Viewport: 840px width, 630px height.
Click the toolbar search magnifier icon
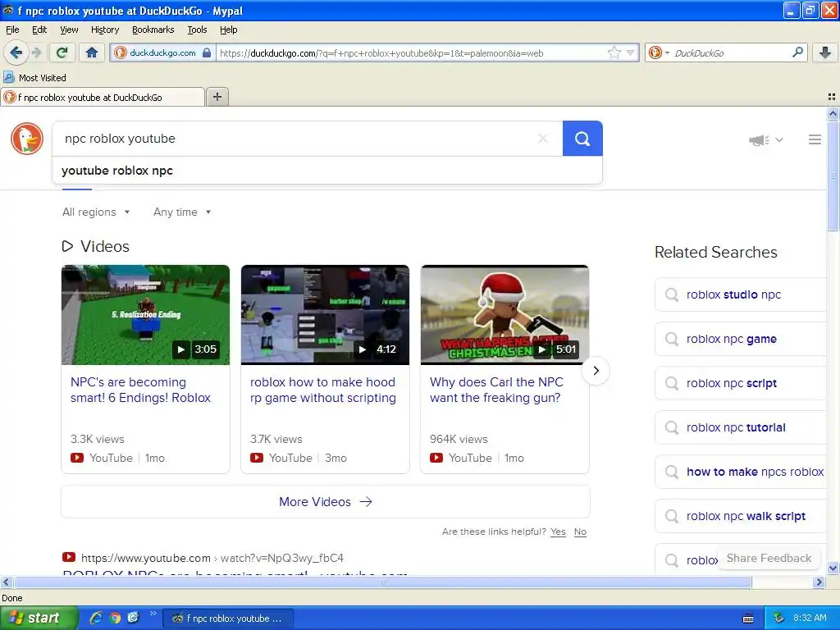tap(797, 52)
